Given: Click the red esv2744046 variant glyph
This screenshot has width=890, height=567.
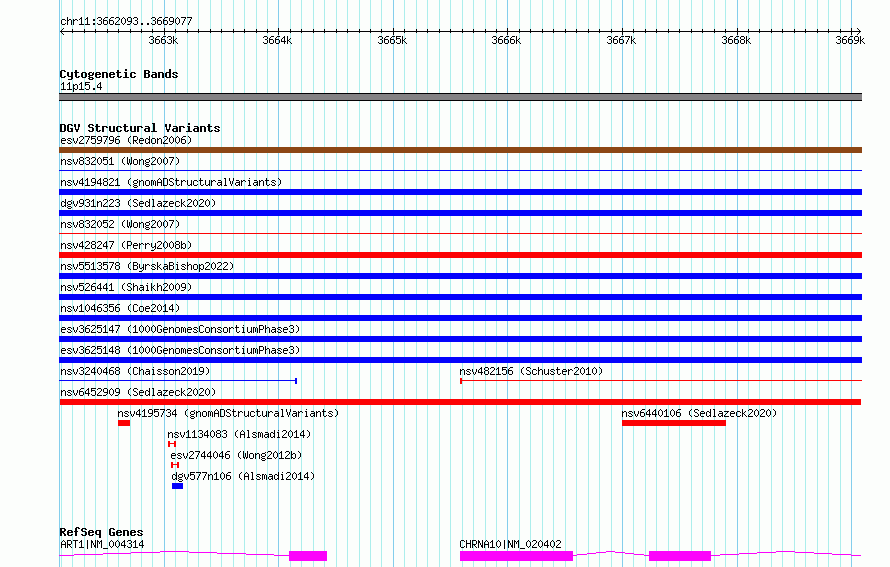Looking at the screenshot, I should [175, 465].
